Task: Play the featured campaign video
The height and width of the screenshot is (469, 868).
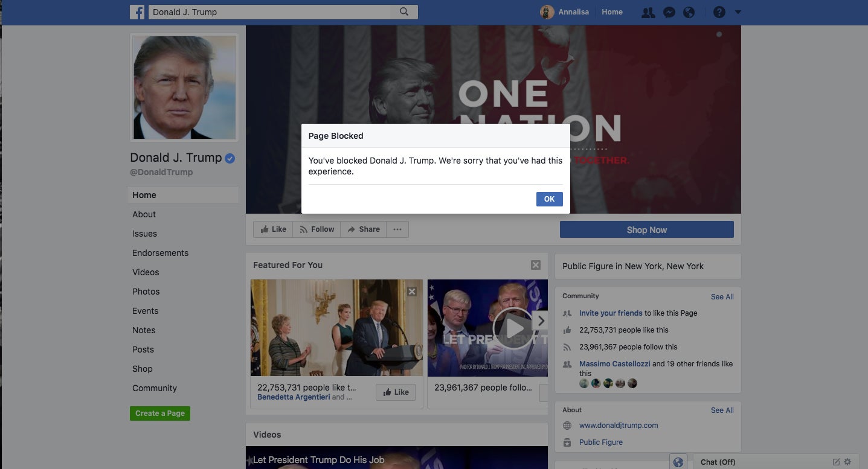Action: [x=513, y=329]
